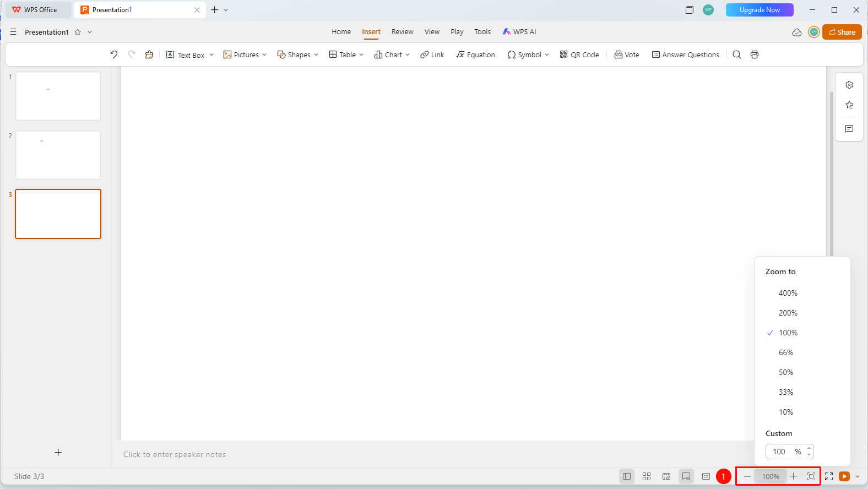Click the star icon in the right sidebar
This screenshot has width=868, height=489.
point(849,105)
